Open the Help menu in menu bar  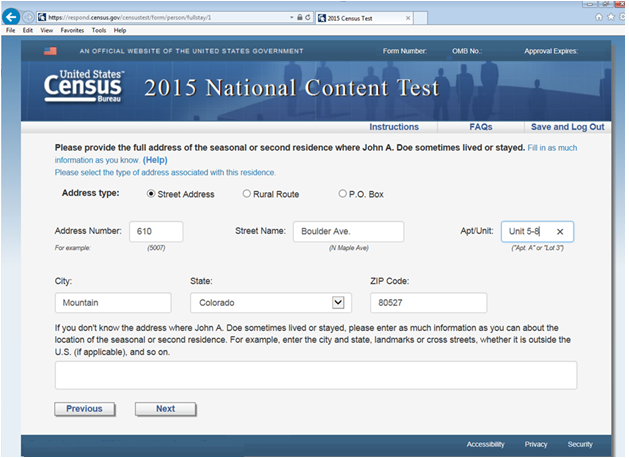120,30
